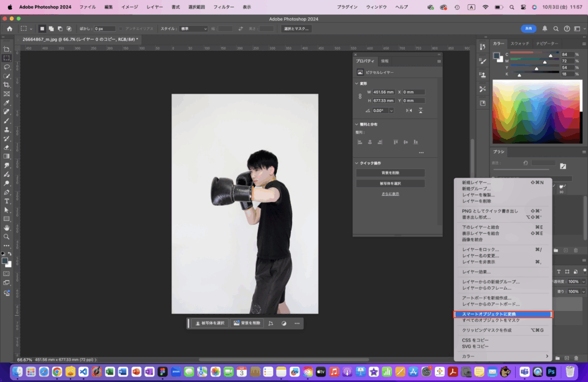The width and height of the screenshot is (588, 382).
Task: Select the Brush tool in toolbar
Action: coord(7,121)
